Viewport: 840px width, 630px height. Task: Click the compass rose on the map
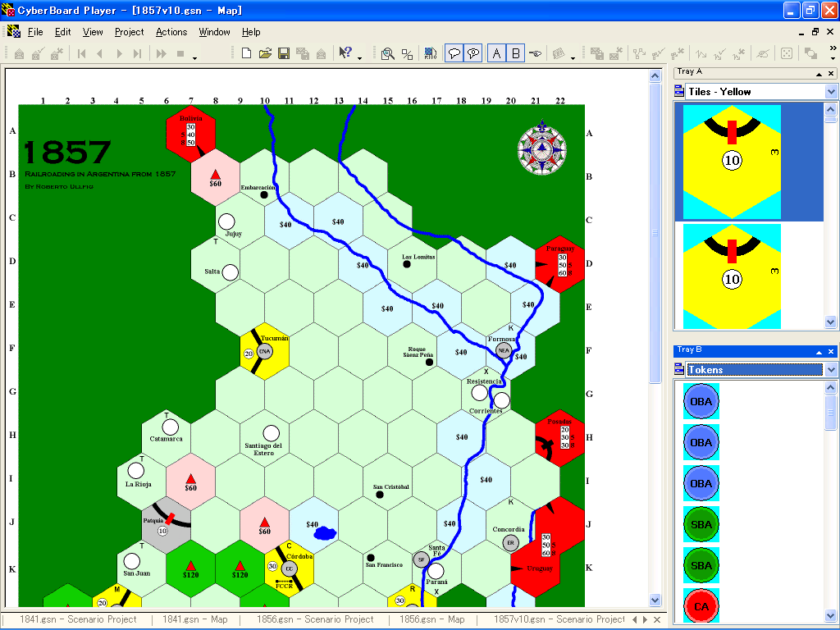[x=542, y=148]
